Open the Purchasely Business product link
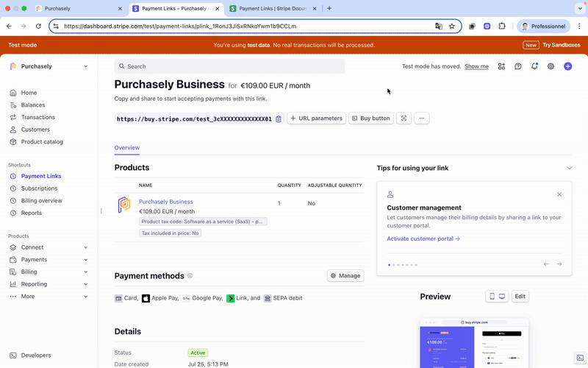 coord(166,202)
